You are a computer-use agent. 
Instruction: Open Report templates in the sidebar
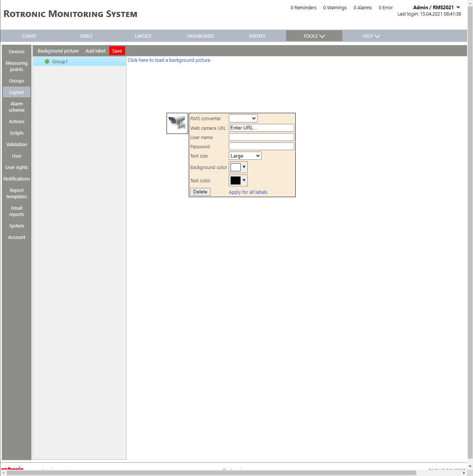tap(17, 193)
